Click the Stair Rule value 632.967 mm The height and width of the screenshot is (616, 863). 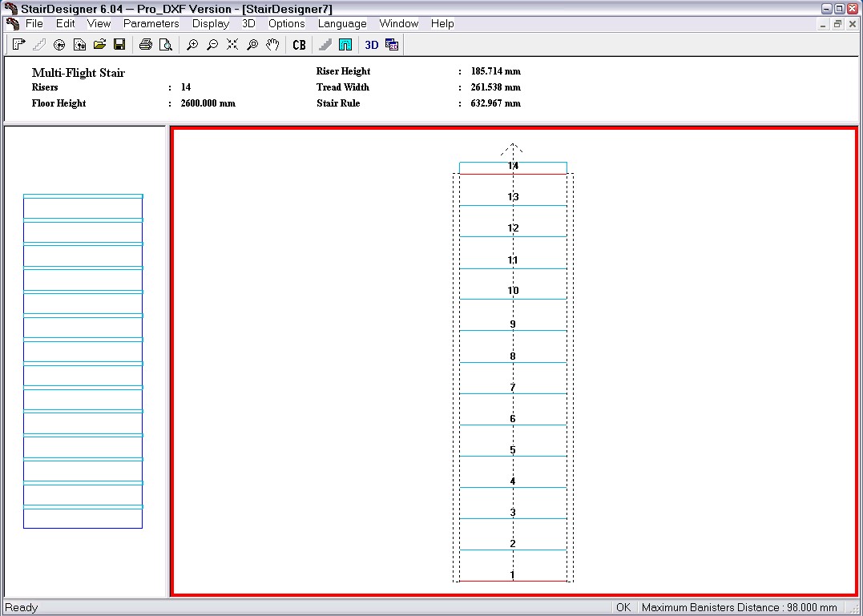495,103
